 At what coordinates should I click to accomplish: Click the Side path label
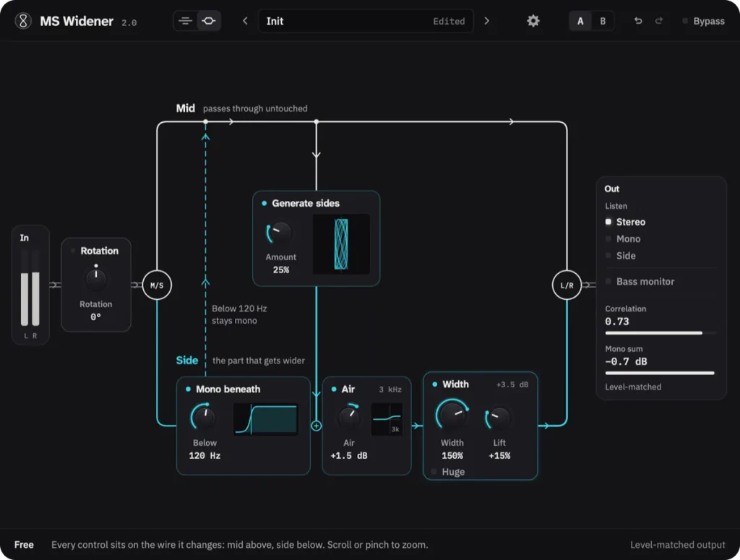click(x=187, y=361)
